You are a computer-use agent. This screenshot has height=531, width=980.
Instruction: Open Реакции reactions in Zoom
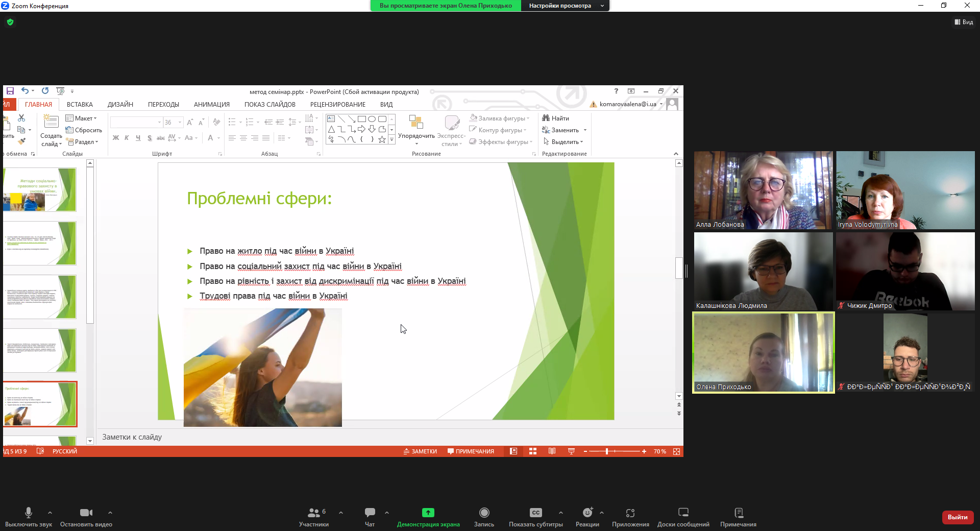pos(587,517)
